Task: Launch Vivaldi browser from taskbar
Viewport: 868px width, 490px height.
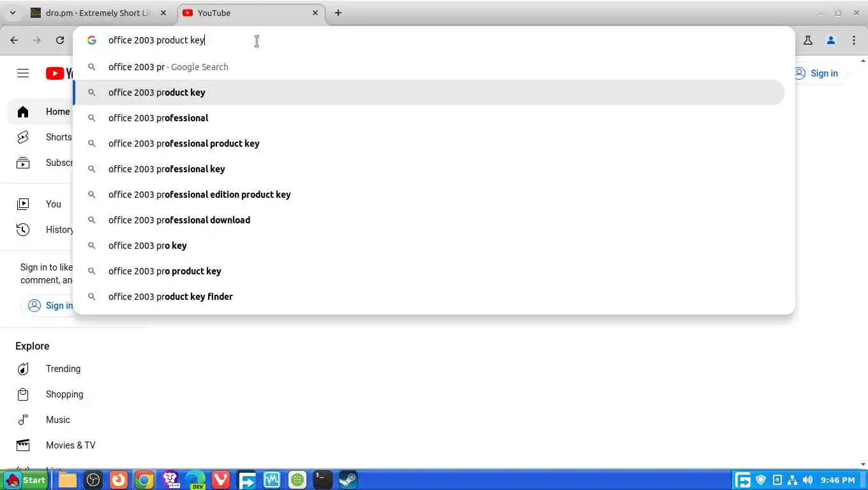Action: pyautogui.click(x=221, y=480)
